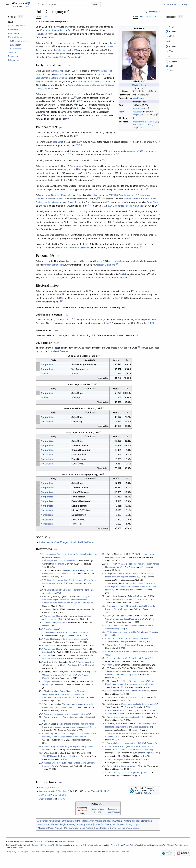Go to 'External links' in Contents
The image size is (196, 868).
14,60
